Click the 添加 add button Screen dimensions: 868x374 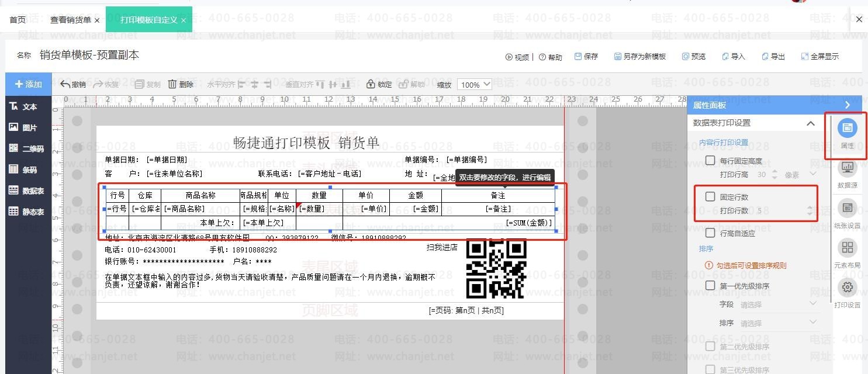pyautogui.click(x=28, y=84)
